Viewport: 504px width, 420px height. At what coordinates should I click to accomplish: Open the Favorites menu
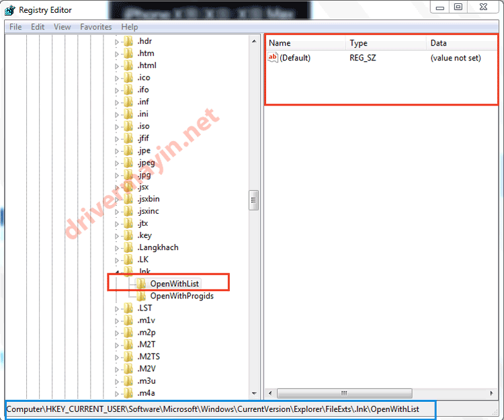tap(96, 27)
